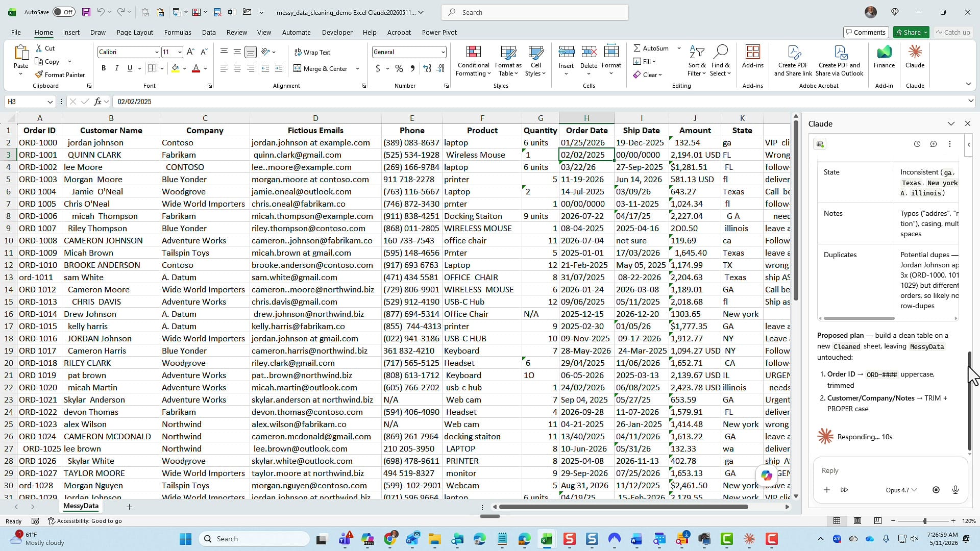This screenshot has width=980, height=551.
Task: Toggle Wrap Text
Action: pos(312,52)
